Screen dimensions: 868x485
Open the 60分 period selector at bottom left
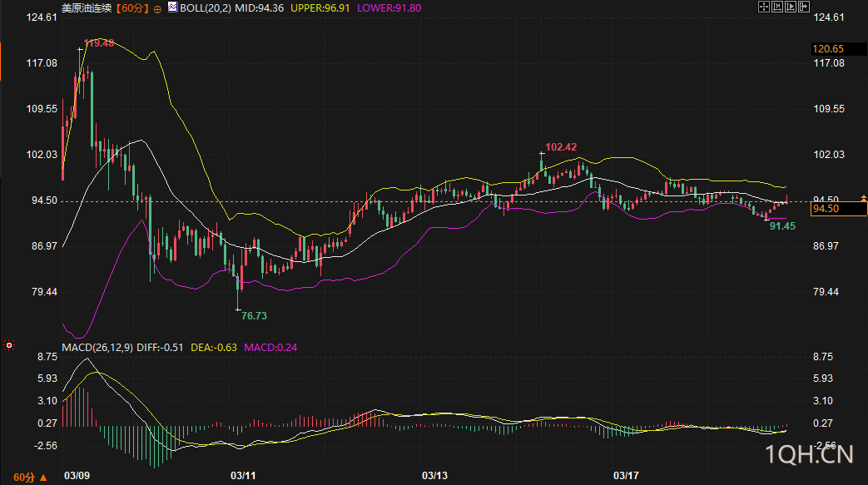coord(24,477)
